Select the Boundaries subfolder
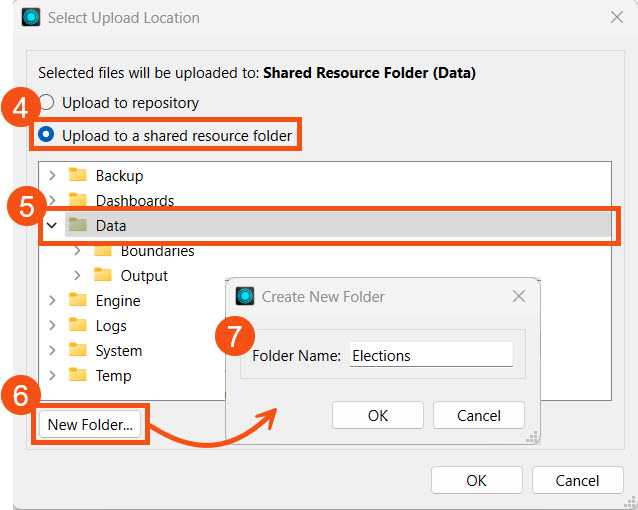 pyautogui.click(x=157, y=251)
